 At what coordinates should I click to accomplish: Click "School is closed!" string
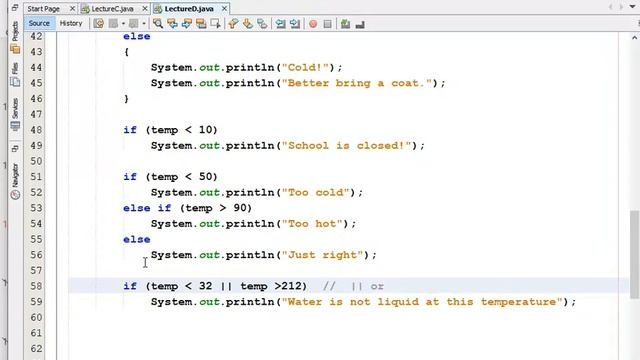(x=346, y=146)
